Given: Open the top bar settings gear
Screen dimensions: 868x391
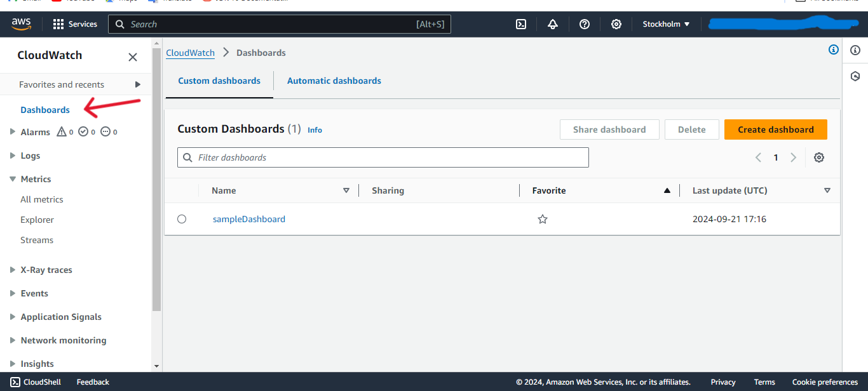Looking at the screenshot, I should tap(616, 24).
